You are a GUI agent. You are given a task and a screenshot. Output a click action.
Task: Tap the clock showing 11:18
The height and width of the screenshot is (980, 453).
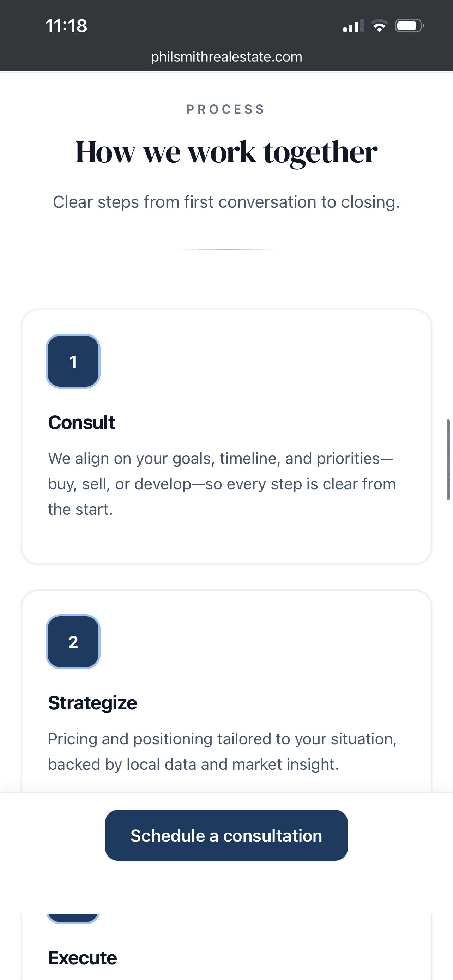point(67,26)
